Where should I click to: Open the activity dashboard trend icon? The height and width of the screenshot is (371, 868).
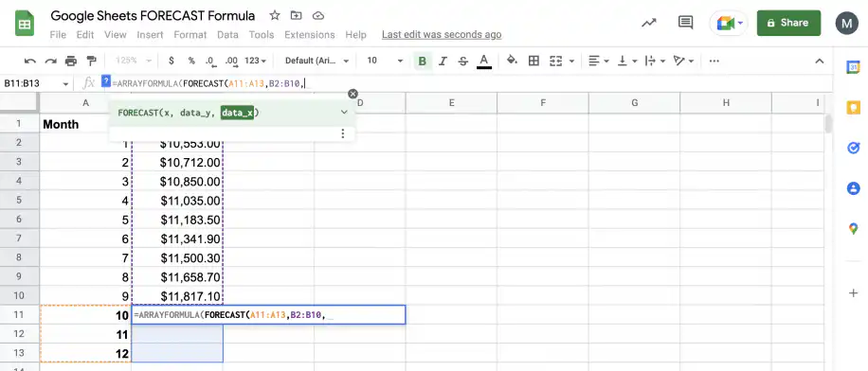point(649,24)
